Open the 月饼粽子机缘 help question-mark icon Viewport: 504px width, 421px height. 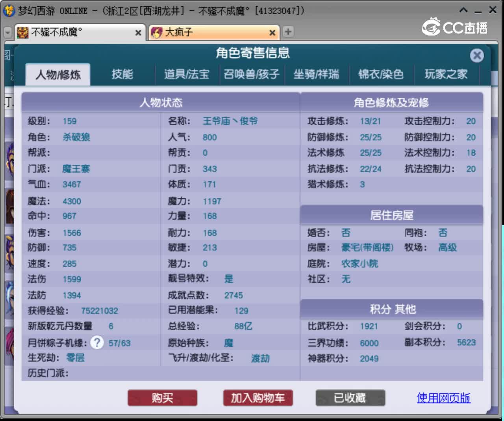point(97,342)
